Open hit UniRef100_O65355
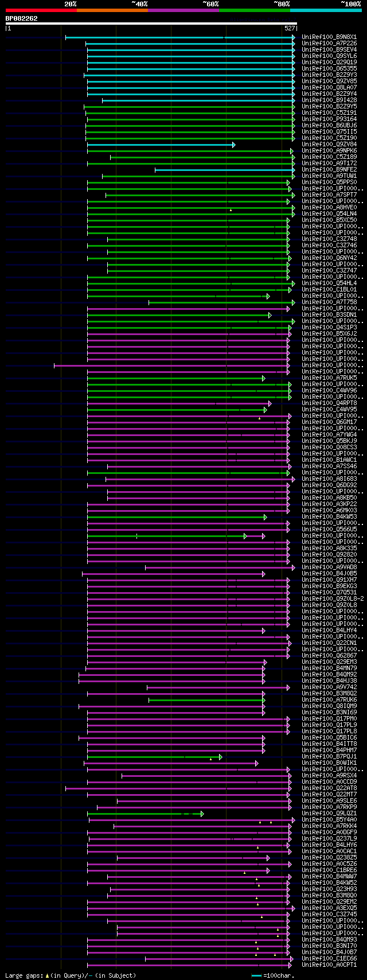 (329, 69)
